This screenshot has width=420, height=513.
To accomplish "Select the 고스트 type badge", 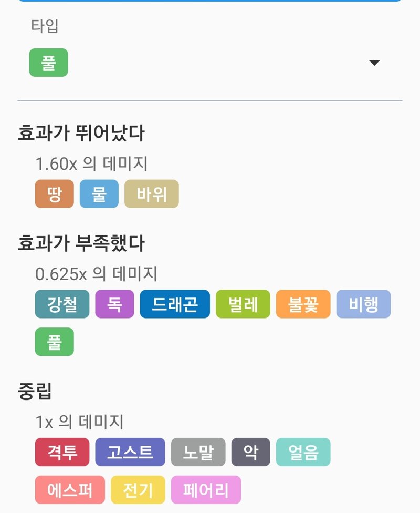I will (130, 452).
